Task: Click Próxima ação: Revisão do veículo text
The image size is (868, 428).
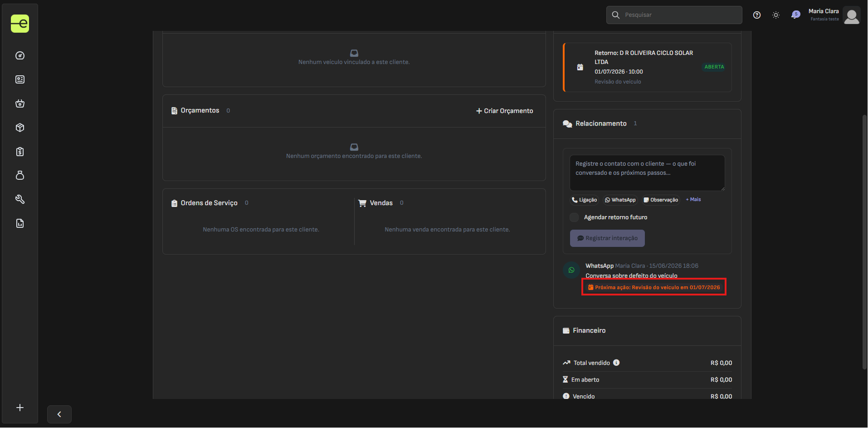Action: click(654, 287)
